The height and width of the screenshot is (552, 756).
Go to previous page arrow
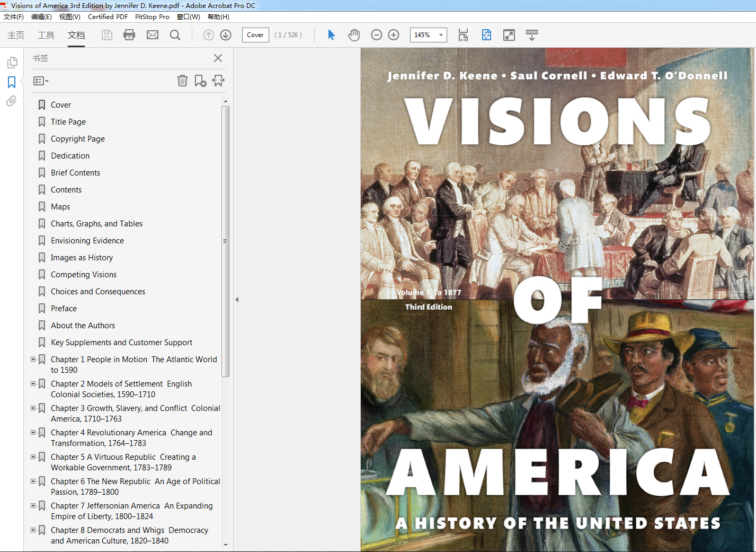209,35
